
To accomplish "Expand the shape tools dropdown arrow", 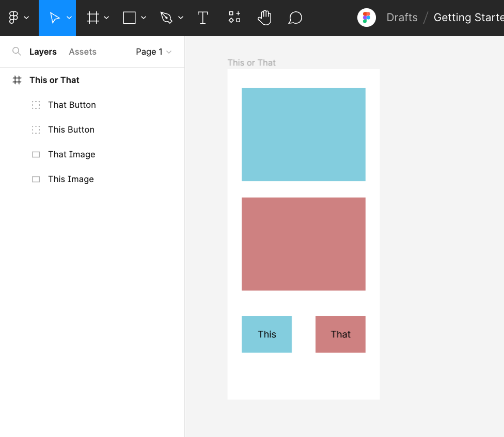I will point(144,18).
